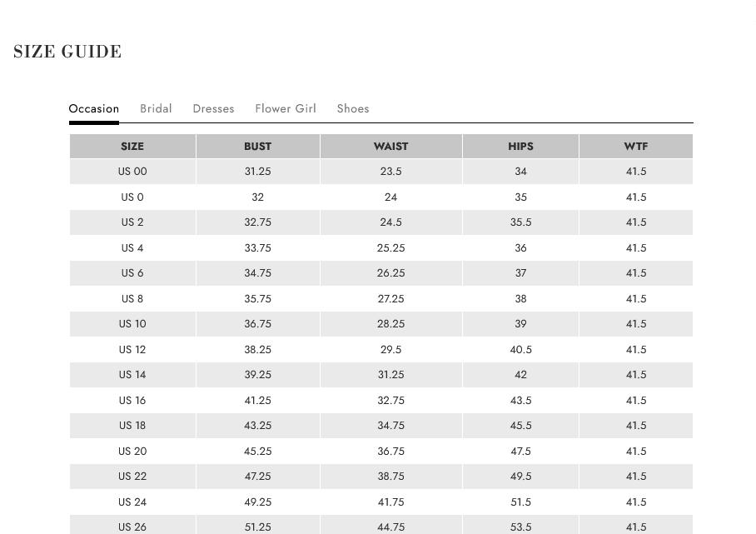The image size is (756, 534).
Task: Select the Flower Girl tab
Action: tap(286, 108)
